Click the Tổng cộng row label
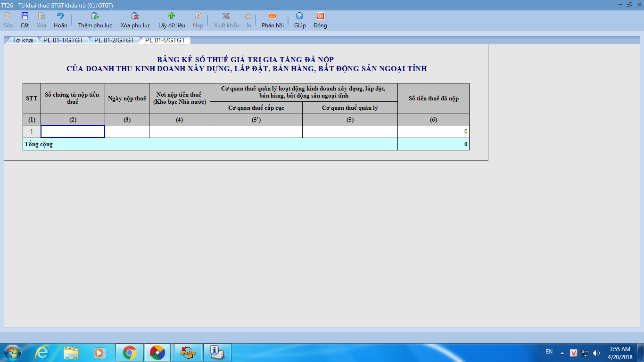Viewport: 644px width, 362px height. (39, 144)
